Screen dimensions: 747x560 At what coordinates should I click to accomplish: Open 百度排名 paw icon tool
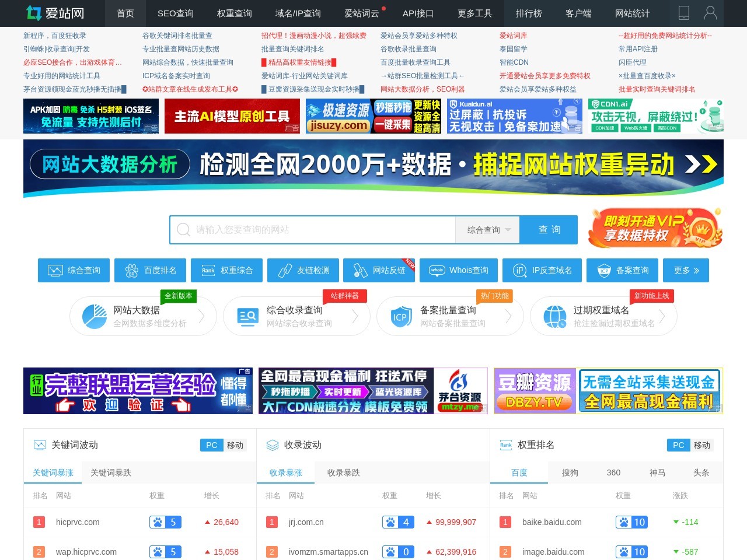pyautogui.click(x=150, y=270)
